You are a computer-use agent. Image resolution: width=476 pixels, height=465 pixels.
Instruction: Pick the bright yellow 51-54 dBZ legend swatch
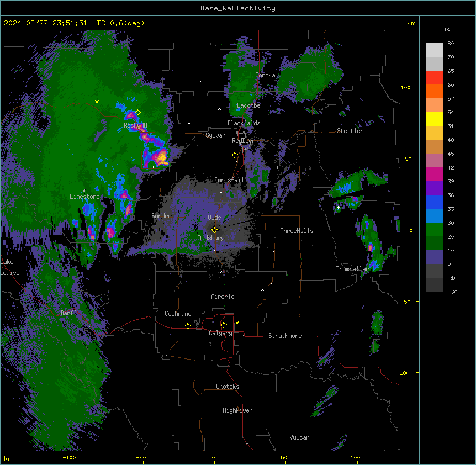click(x=434, y=119)
